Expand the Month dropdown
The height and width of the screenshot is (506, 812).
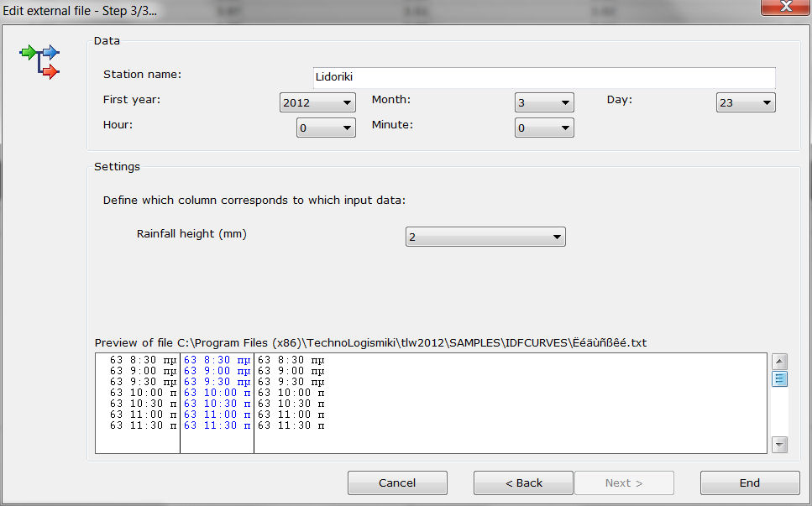pyautogui.click(x=544, y=103)
